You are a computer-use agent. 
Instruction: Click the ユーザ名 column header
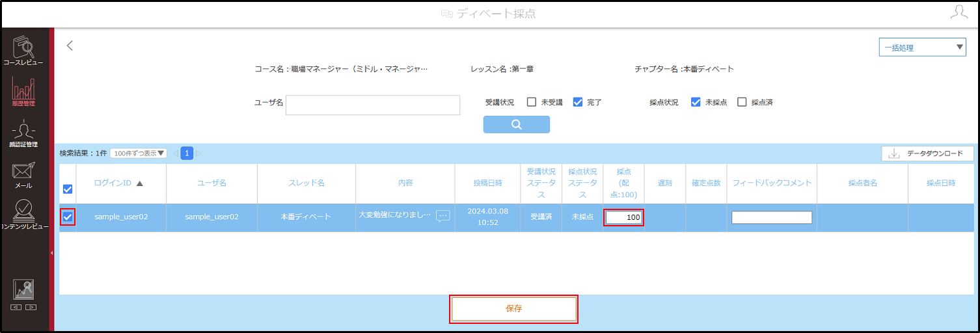pyautogui.click(x=212, y=183)
